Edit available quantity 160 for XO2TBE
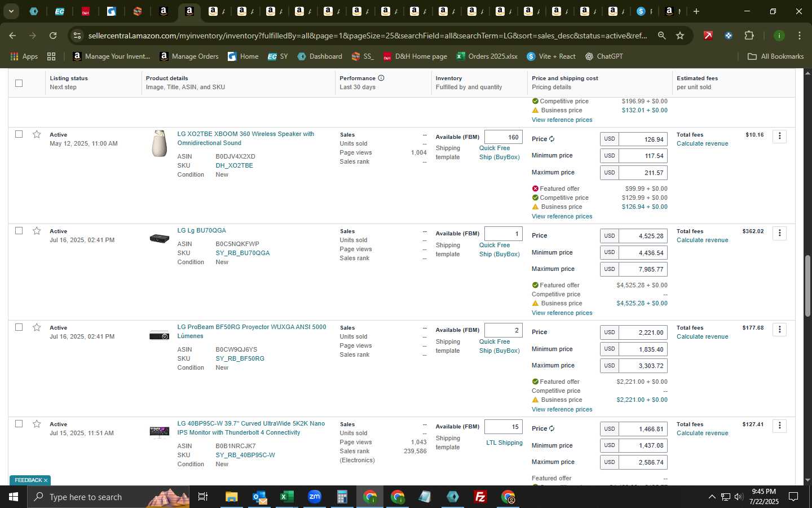The width and height of the screenshot is (812, 508). [503, 137]
